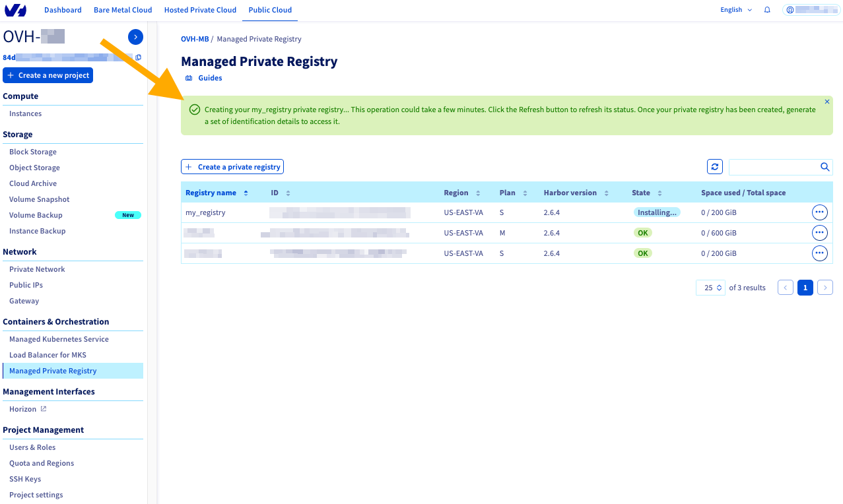The height and width of the screenshot is (504, 843).
Task: Click the Installing... state badge
Action: point(657,212)
